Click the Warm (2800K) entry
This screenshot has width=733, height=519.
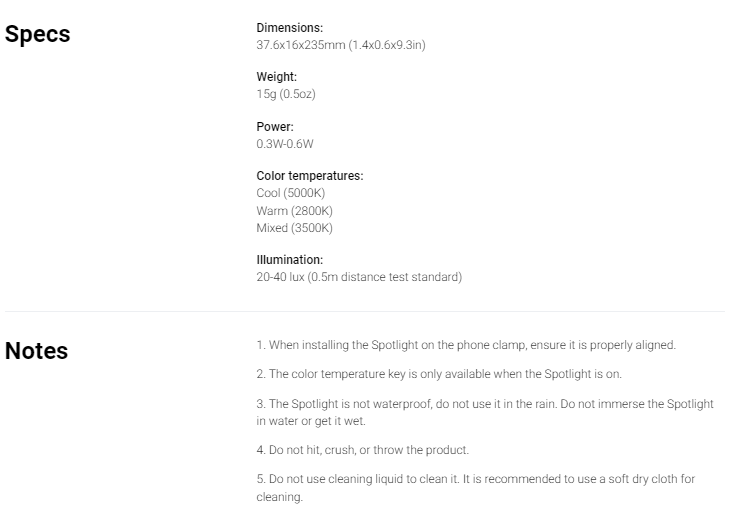pos(294,211)
